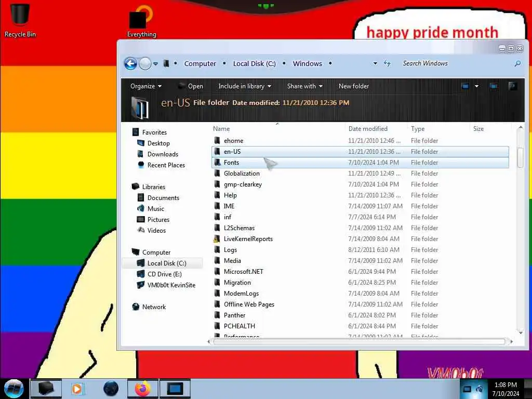Open the recent locations dropdown arrow
Screen dimensions: 532x399
point(155,64)
